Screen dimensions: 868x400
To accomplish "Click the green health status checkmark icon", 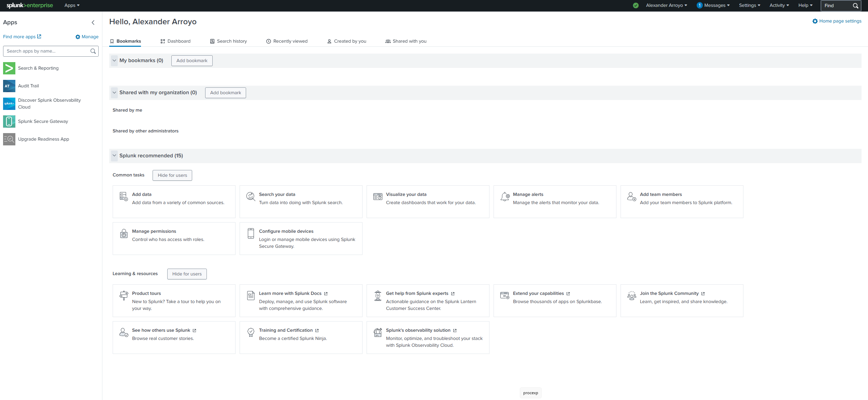I will tap(636, 5).
